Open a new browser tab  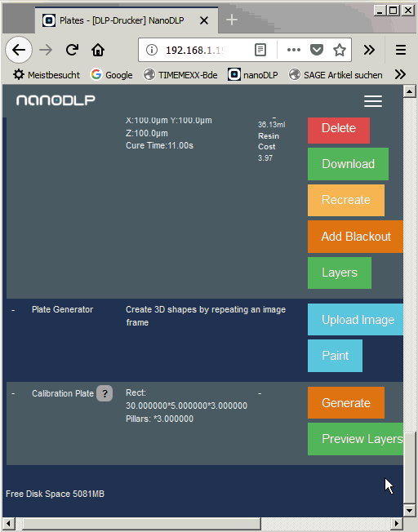coord(232,20)
